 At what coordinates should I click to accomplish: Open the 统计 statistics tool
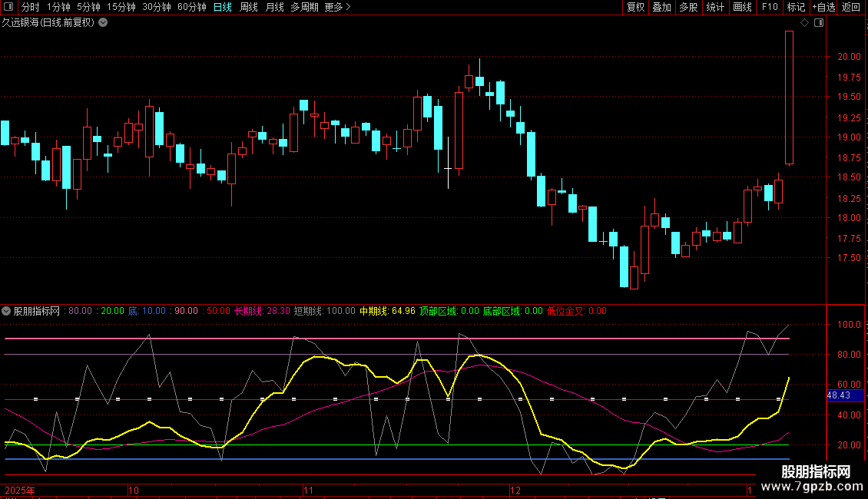715,7
